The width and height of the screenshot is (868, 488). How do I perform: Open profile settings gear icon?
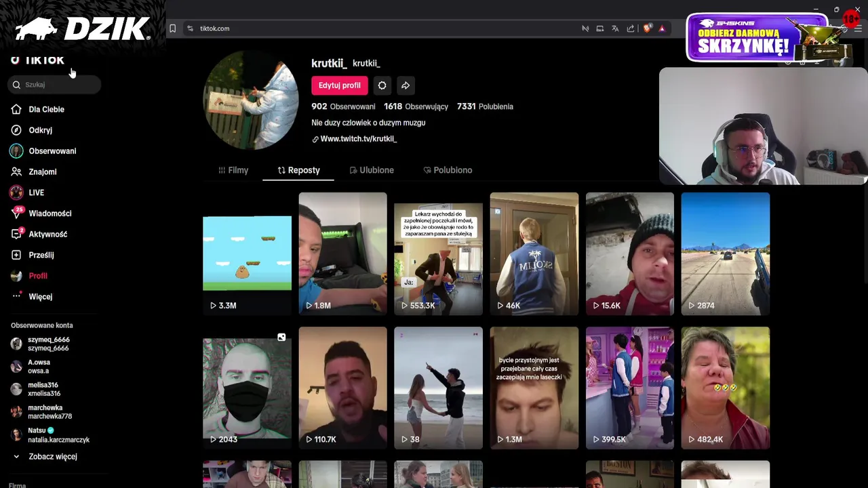click(x=382, y=85)
